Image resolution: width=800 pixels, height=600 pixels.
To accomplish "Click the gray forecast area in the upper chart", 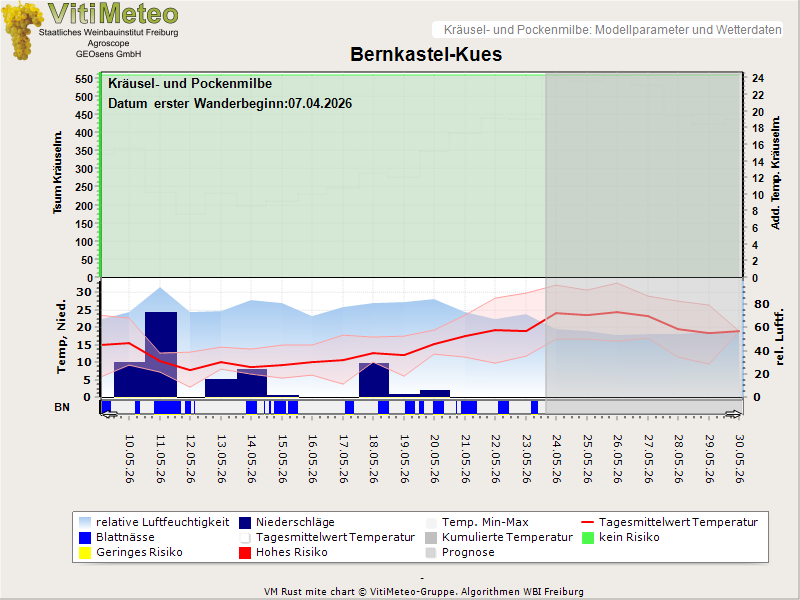I will pos(644,175).
